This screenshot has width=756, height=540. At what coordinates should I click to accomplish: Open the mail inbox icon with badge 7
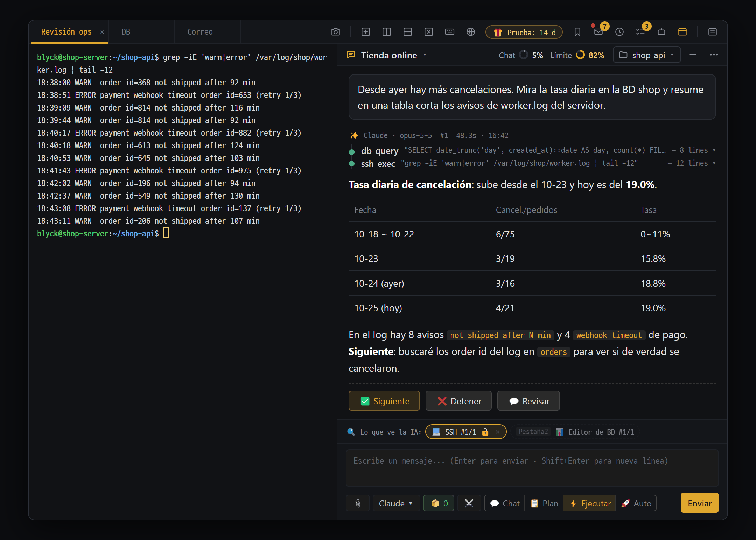(x=598, y=32)
